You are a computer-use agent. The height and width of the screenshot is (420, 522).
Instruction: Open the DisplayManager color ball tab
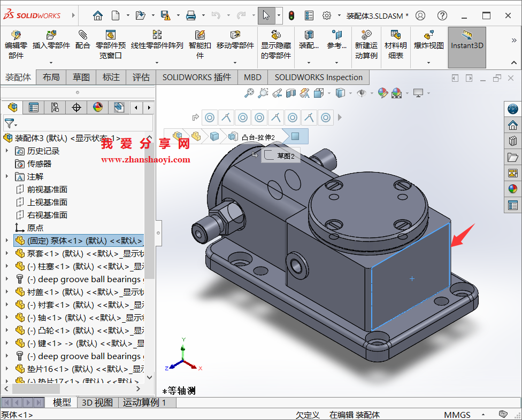pyautogui.click(x=97, y=107)
